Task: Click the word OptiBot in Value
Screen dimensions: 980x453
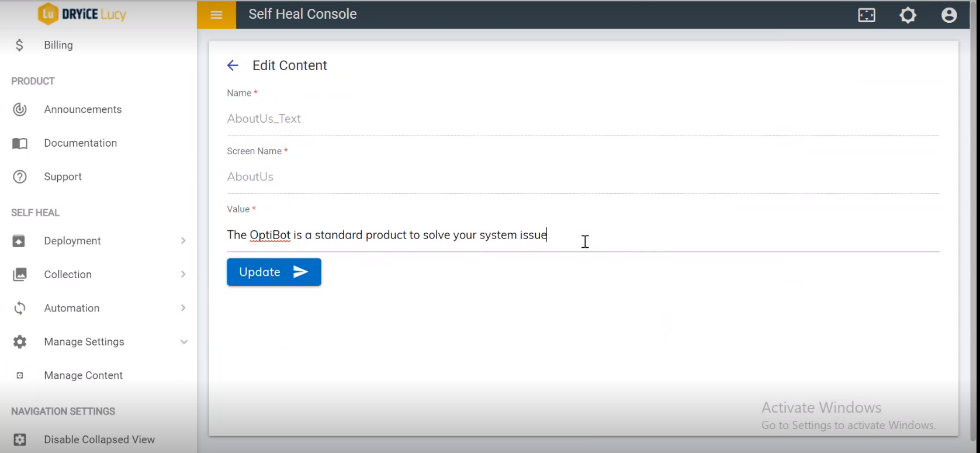Action: (x=270, y=235)
